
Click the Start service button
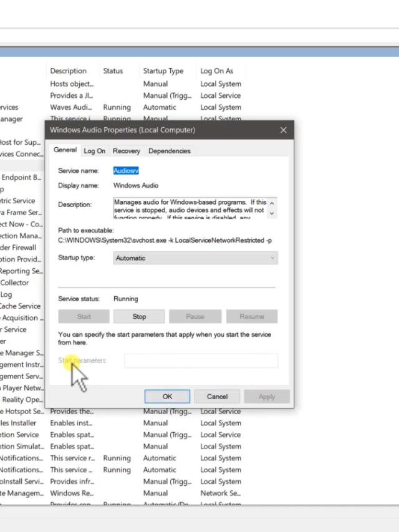84,317
